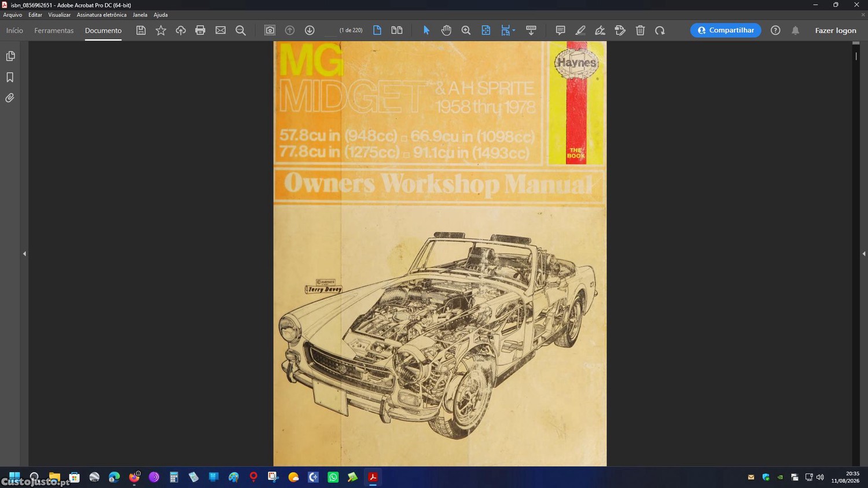Open Firefox from the taskbar
Image resolution: width=868 pixels, height=488 pixels.
pyautogui.click(x=134, y=477)
